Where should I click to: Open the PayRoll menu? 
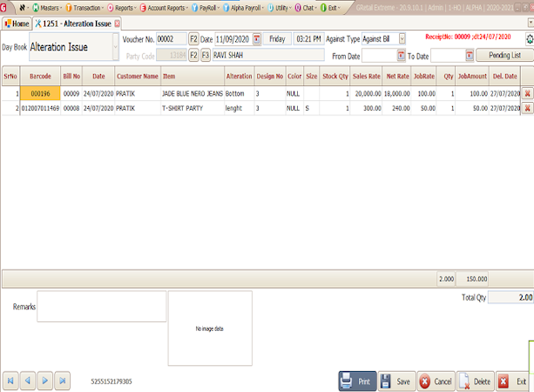(x=206, y=8)
